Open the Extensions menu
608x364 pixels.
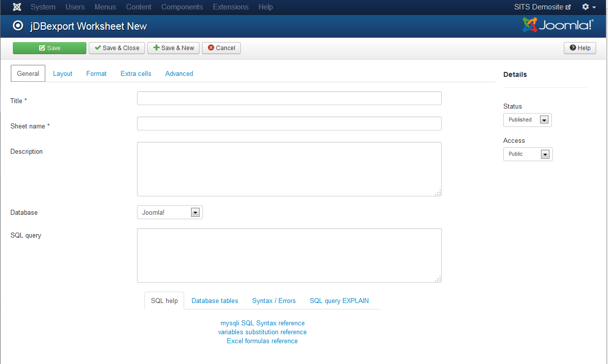tap(230, 7)
